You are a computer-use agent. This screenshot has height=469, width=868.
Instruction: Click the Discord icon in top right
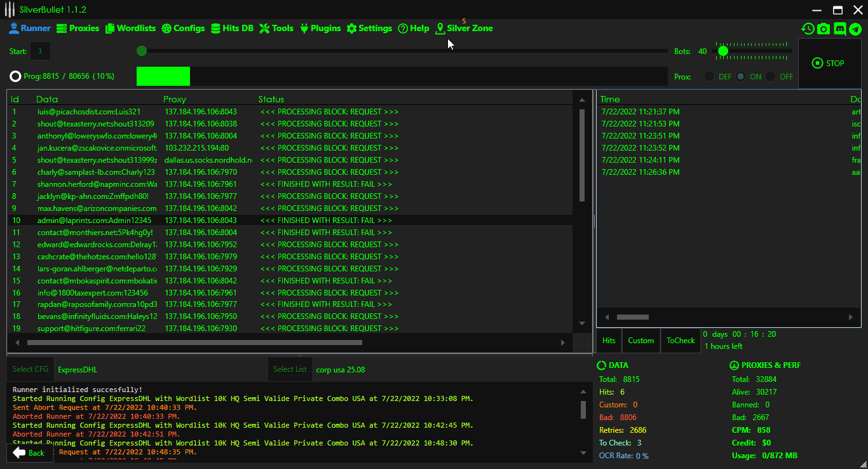point(839,29)
